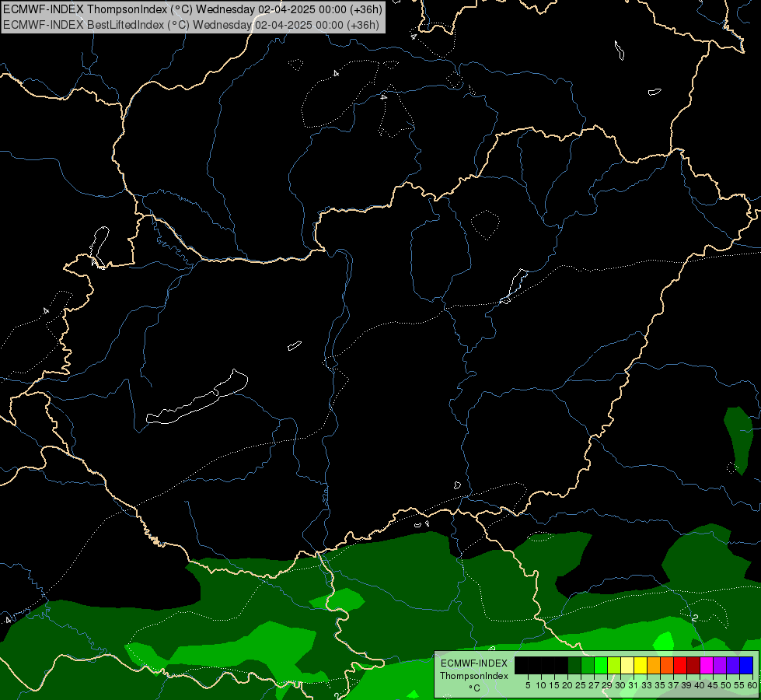Click the legend tick value 33
The height and width of the screenshot is (700, 761).
647,685
